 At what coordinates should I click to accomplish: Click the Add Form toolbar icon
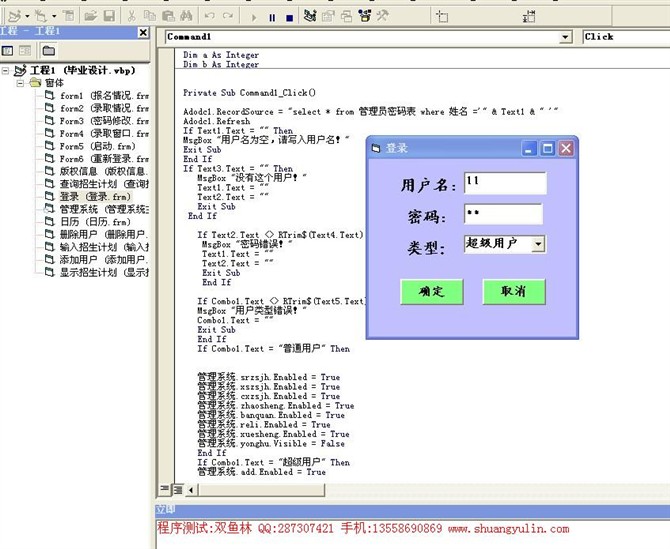pyautogui.click(x=41, y=16)
